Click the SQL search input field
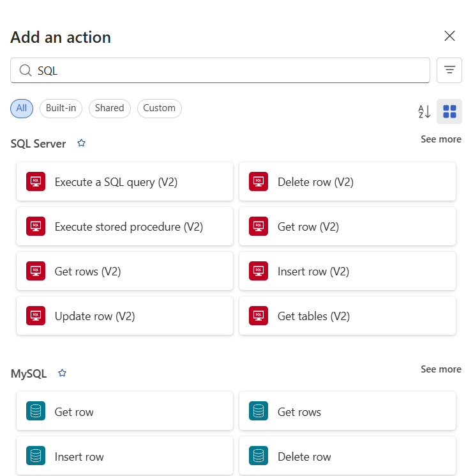The height and width of the screenshot is (476, 473). point(220,70)
